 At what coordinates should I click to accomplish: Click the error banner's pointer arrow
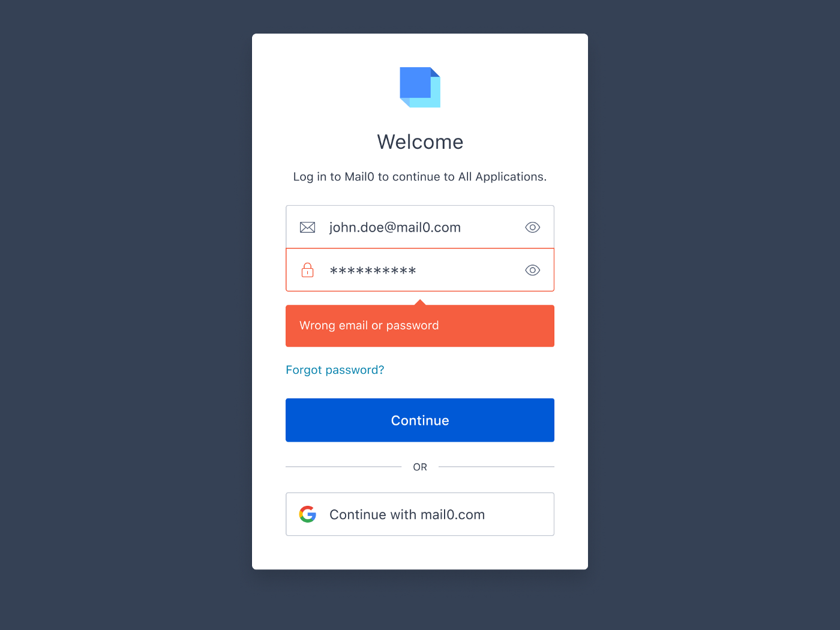coord(420,302)
